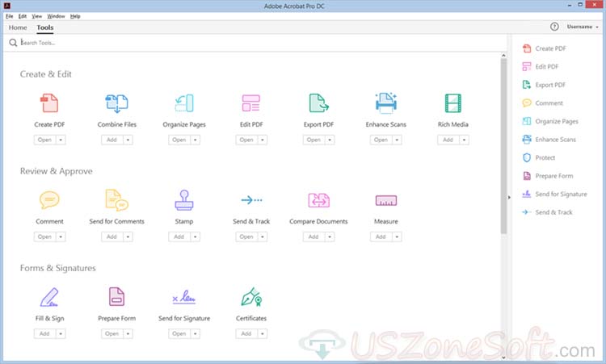Switch to the Home tab
606x364 pixels.
tap(18, 27)
